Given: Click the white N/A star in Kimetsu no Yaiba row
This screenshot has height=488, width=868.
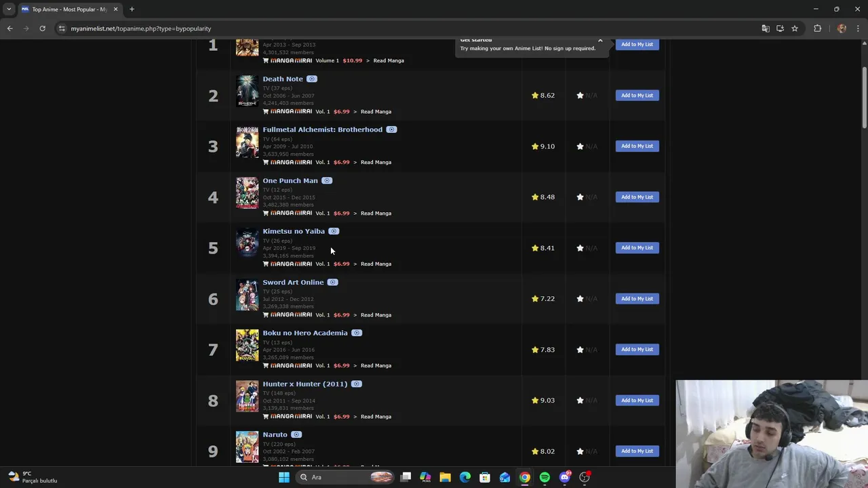Looking at the screenshot, I should coord(580,248).
